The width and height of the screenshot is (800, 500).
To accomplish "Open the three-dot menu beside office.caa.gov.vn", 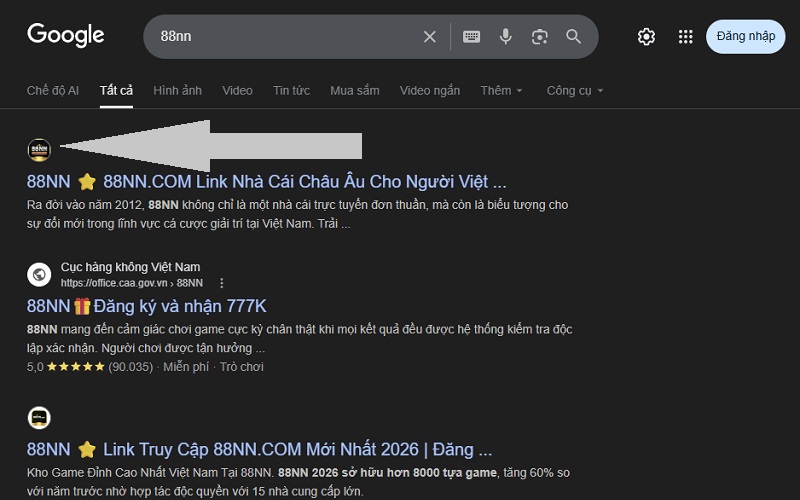I will click(221, 283).
